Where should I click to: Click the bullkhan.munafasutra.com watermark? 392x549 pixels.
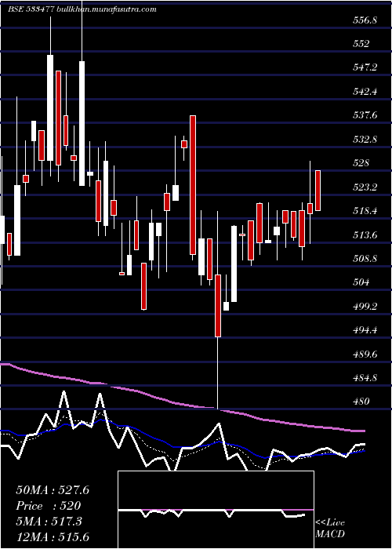pyautogui.click(x=107, y=9)
